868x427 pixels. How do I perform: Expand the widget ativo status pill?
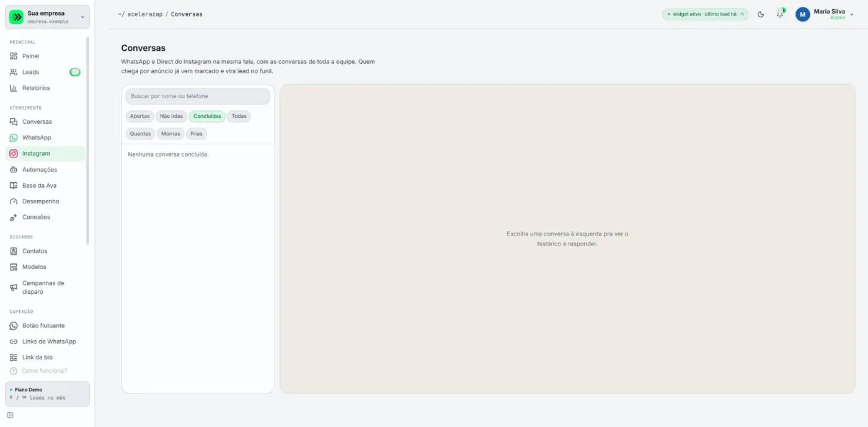[705, 14]
